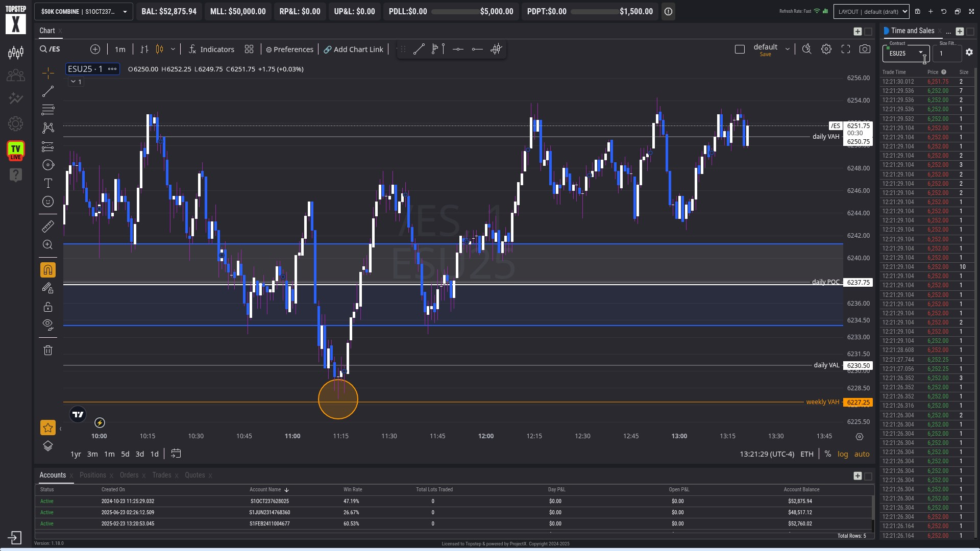Open the geometric shapes brush tool
The width and height of the screenshot is (980, 551).
48,165
